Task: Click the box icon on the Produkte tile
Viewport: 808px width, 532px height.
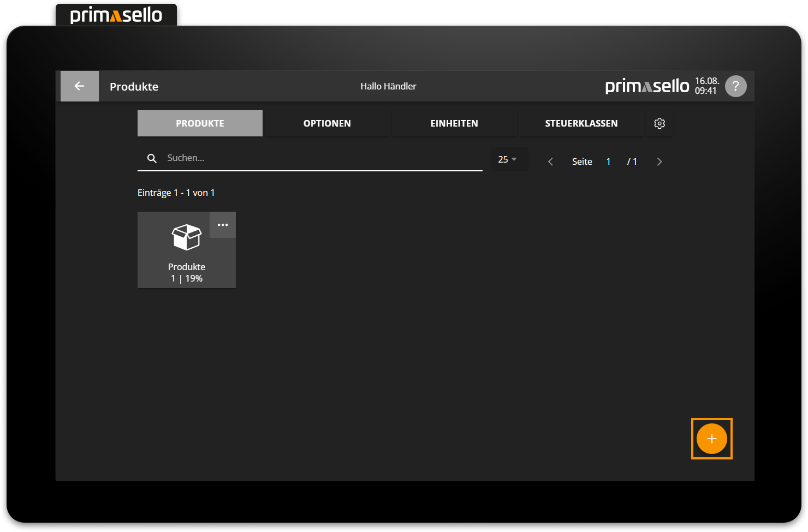Action: (x=187, y=237)
